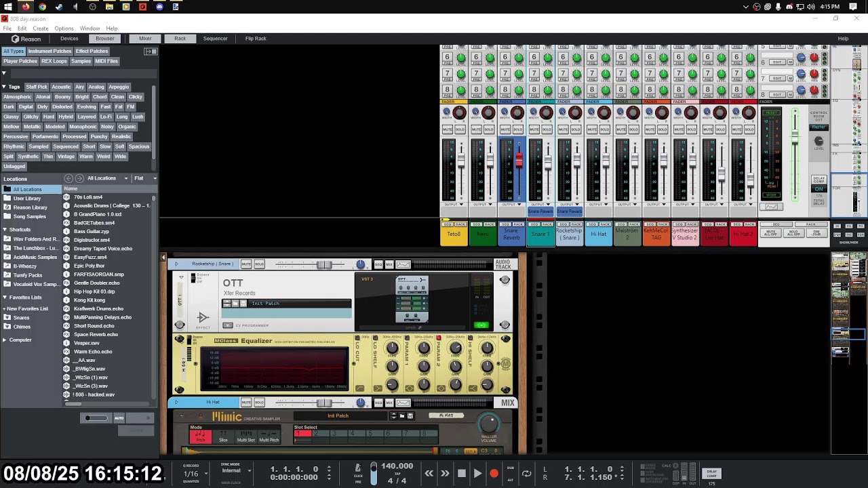The image size is (868, 488).
Task: Toggle the OTT plugin green power button
Action: point(481,325)
